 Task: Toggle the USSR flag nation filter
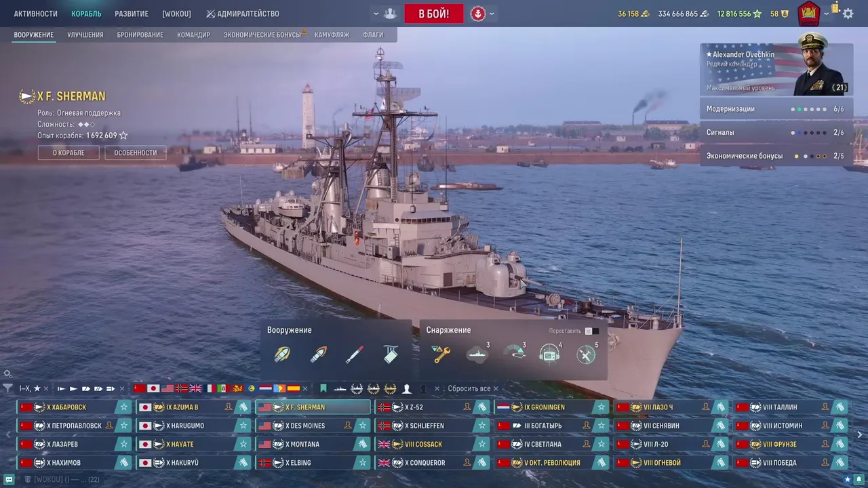(140, 388)
